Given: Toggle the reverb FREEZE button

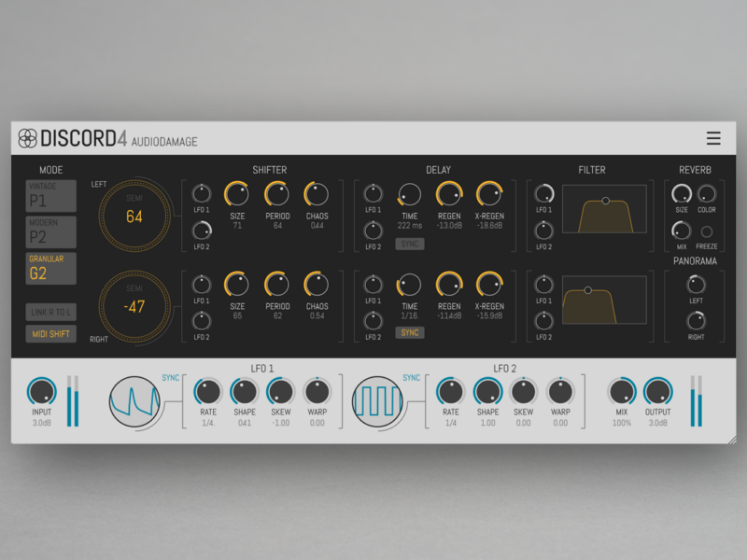Looking at the screenshot, I should pyautogui.click(x=707, y=231).
